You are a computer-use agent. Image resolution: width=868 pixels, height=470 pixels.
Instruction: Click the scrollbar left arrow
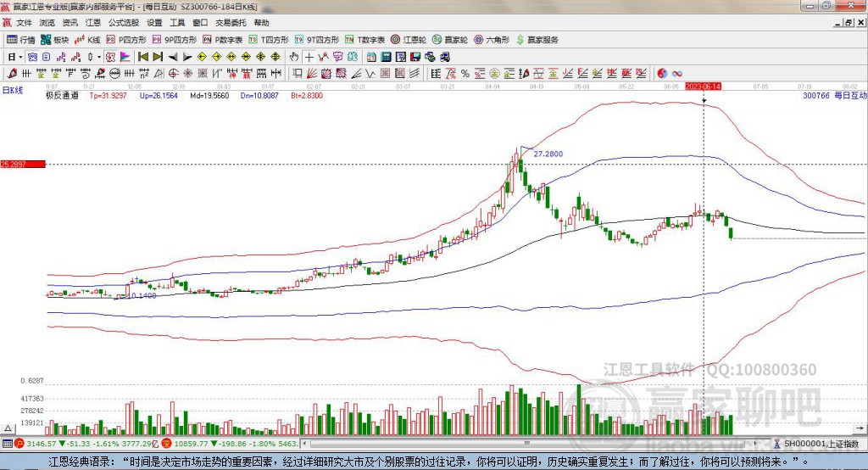[304, 444]
